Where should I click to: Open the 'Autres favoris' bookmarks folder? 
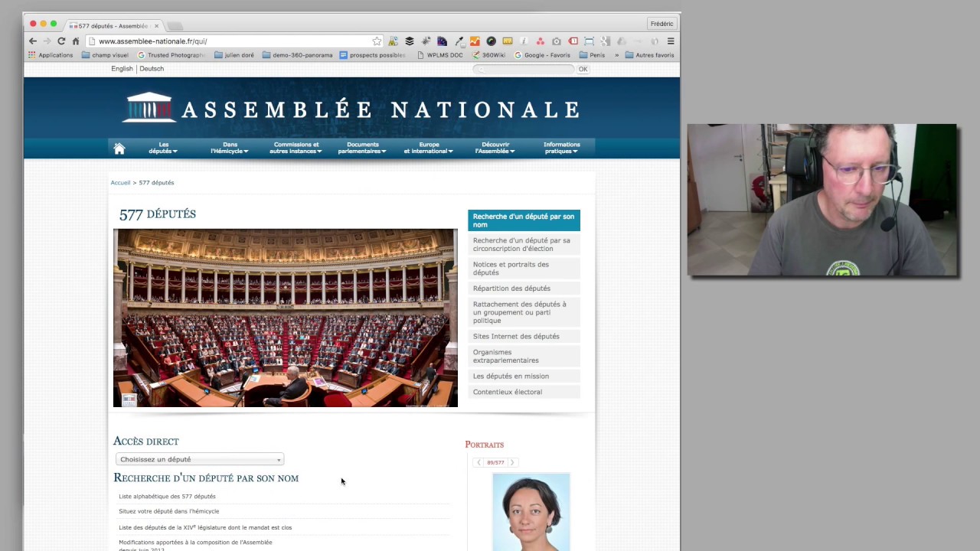point(649,55)
